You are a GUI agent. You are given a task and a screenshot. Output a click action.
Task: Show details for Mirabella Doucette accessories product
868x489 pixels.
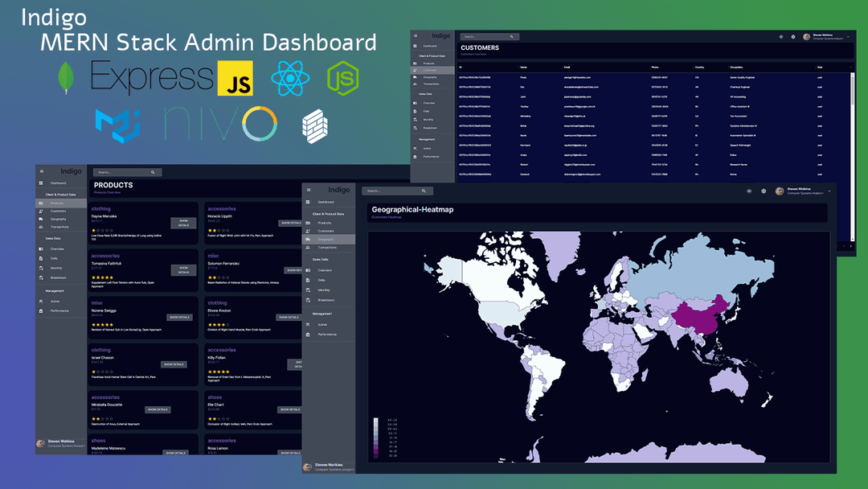click(158, 410)
